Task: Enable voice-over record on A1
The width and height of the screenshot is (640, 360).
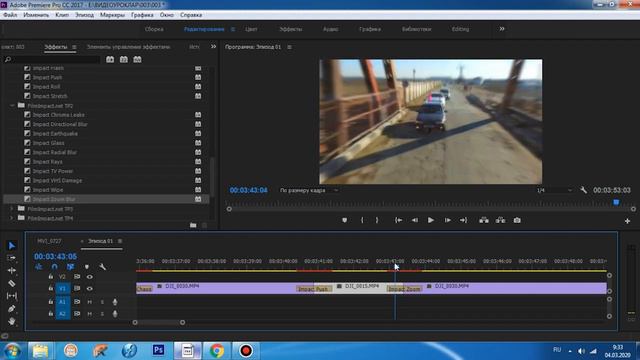Action: 115,302
